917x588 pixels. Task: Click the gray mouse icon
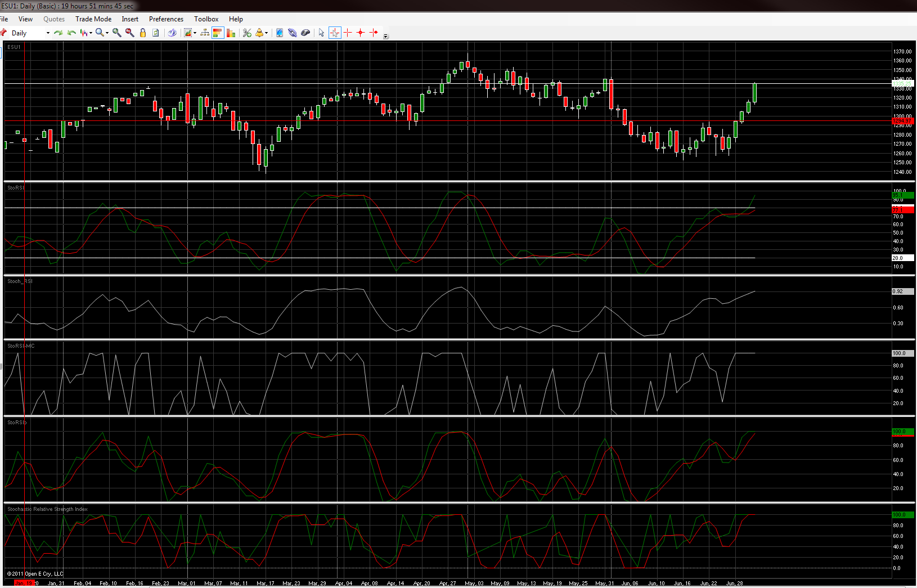point(305,33)
